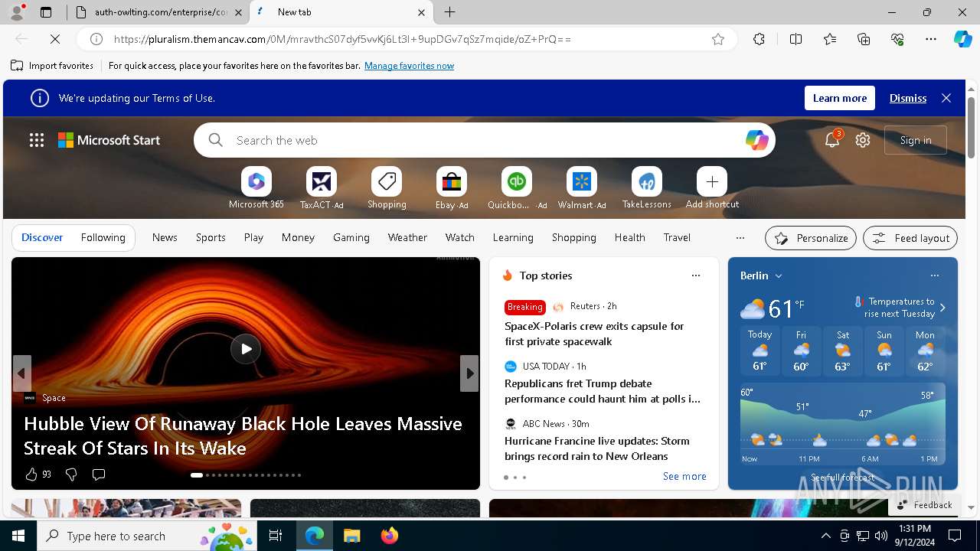This screenshot has width=980, height=551.
Task: Open the tab actions menu icon
Action: [x=46, y=12]
